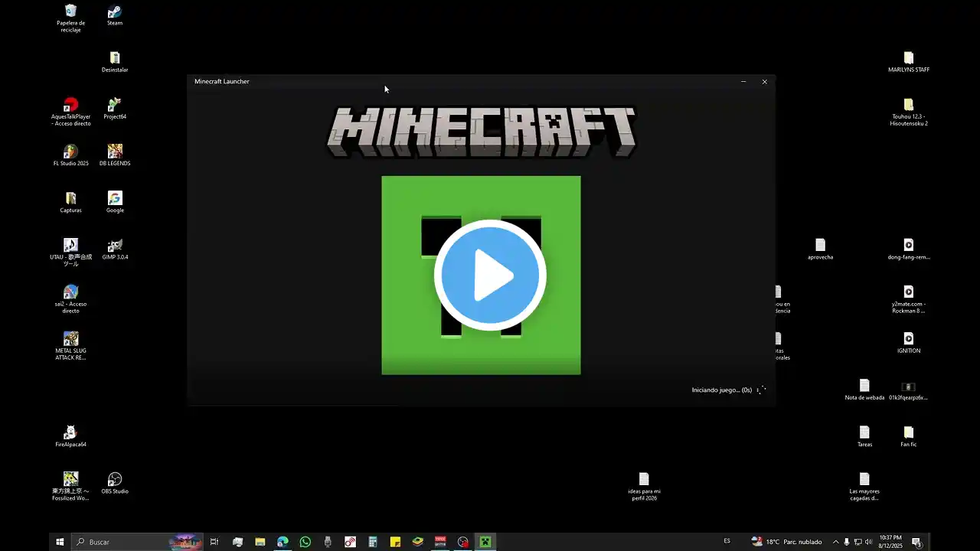Open WhatsApp from the taskbar
Image resolution: width=980 pixels, height=551 pixels.
pyautogui.click(x=305, y=542)
